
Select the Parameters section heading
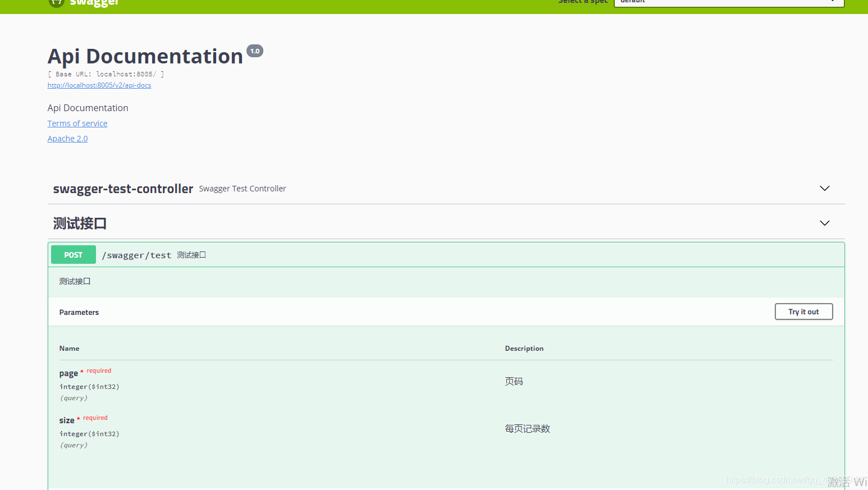pyautogui.click(x=79, y=312)
